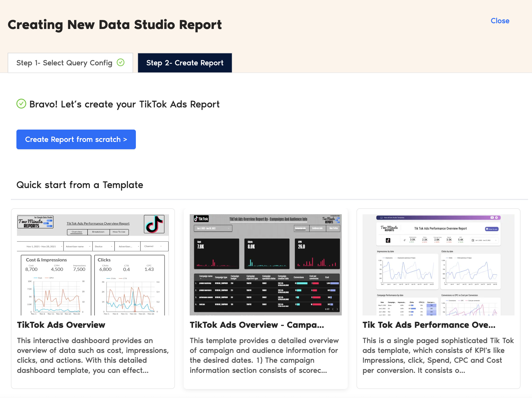Switch to Step 2- Create Report tab

[185, 63]
